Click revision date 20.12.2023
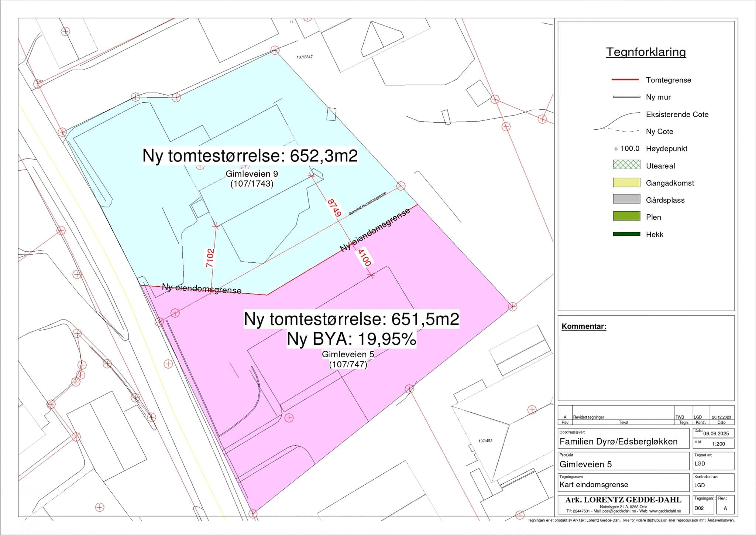This screenshot has height=535, width=756. (x=721, y=417)
